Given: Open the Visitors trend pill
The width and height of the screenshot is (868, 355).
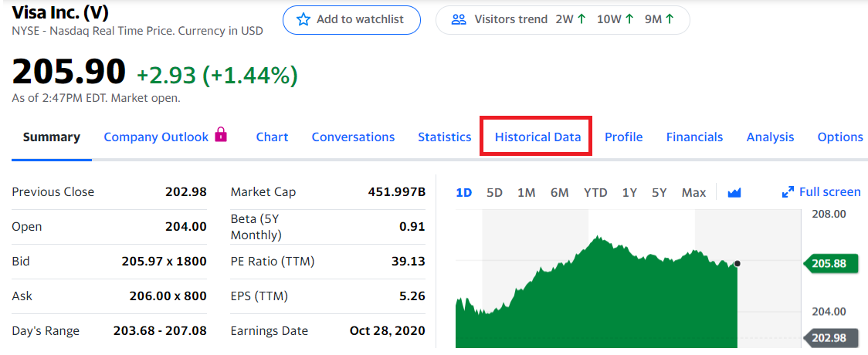Looking at the screenshot, I should (x=562, y=20).
